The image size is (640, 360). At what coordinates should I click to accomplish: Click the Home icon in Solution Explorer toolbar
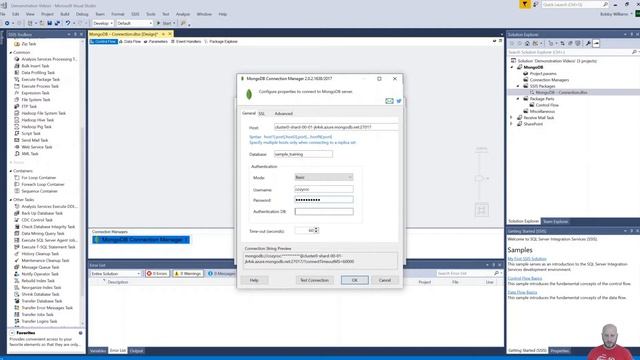point(527,43)
